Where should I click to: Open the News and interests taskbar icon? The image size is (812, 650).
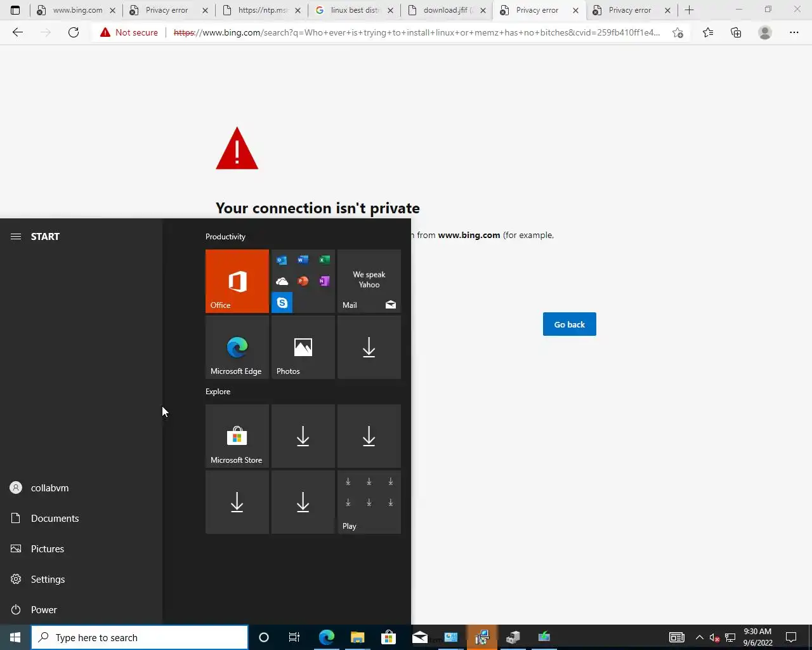[677, 637]
